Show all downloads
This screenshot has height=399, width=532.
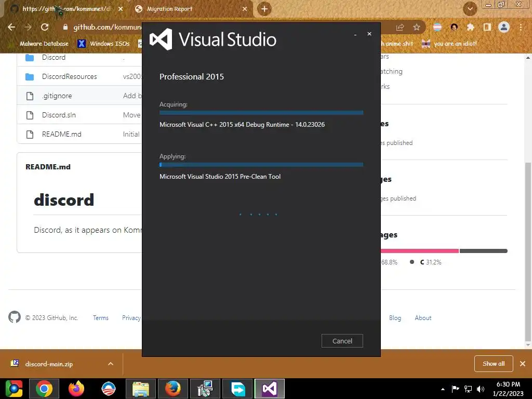(x=494, y=364)
